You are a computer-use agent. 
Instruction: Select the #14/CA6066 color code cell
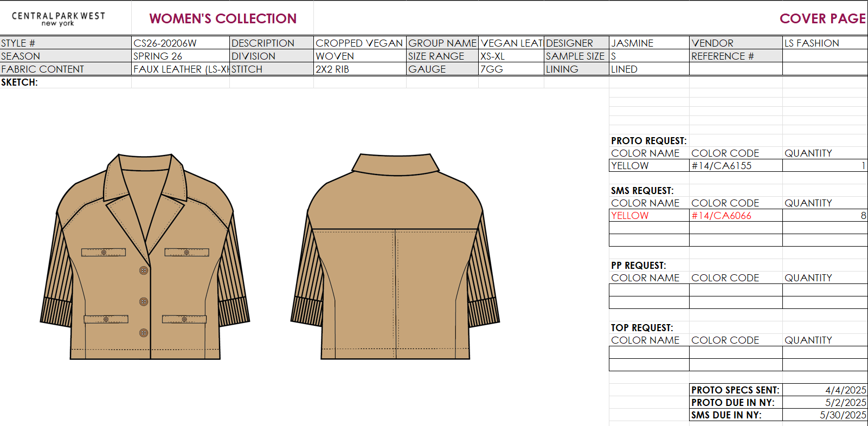(x=736, y=215)
